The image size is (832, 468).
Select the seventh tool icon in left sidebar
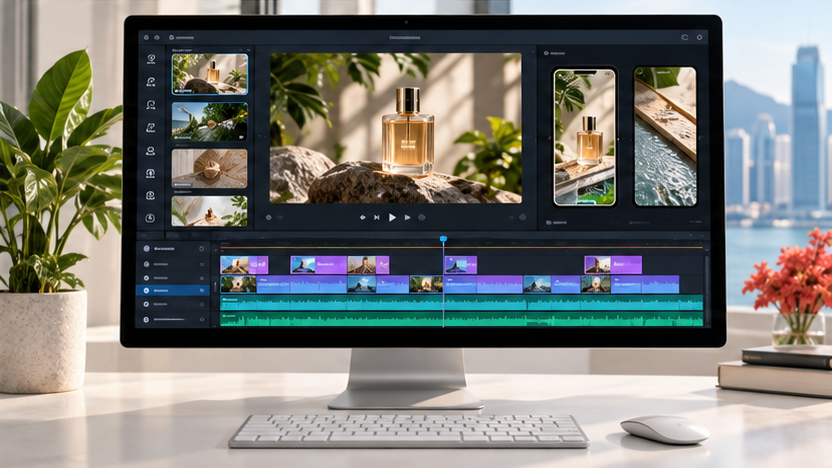click(151, 196)
